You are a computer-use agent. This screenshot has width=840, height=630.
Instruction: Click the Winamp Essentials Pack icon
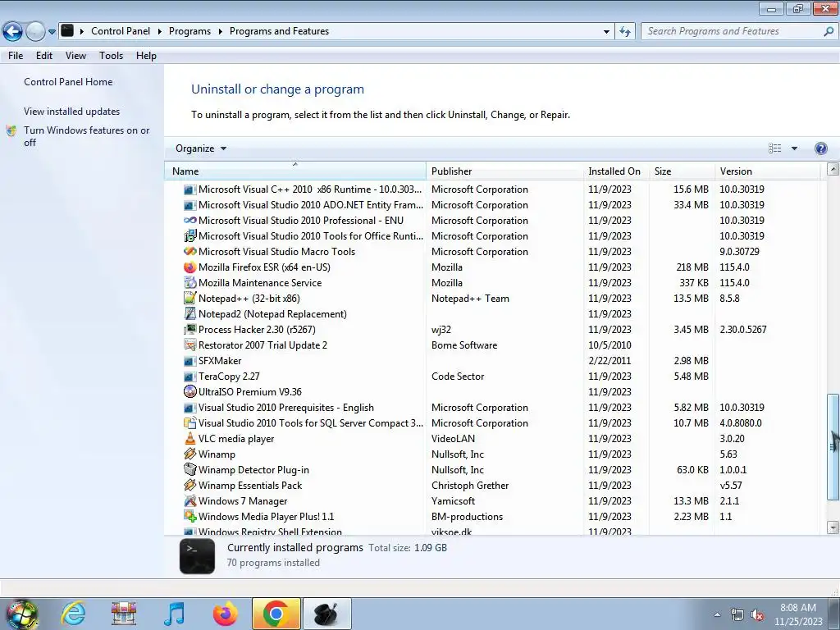coord(189,485)
